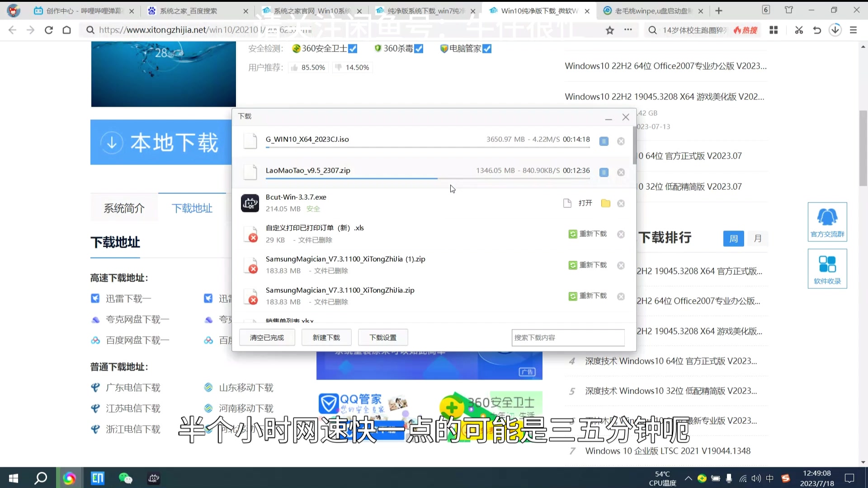Screen dimensions: 868x488
Task: Open address bar more options menu
Action: (628, 30)
